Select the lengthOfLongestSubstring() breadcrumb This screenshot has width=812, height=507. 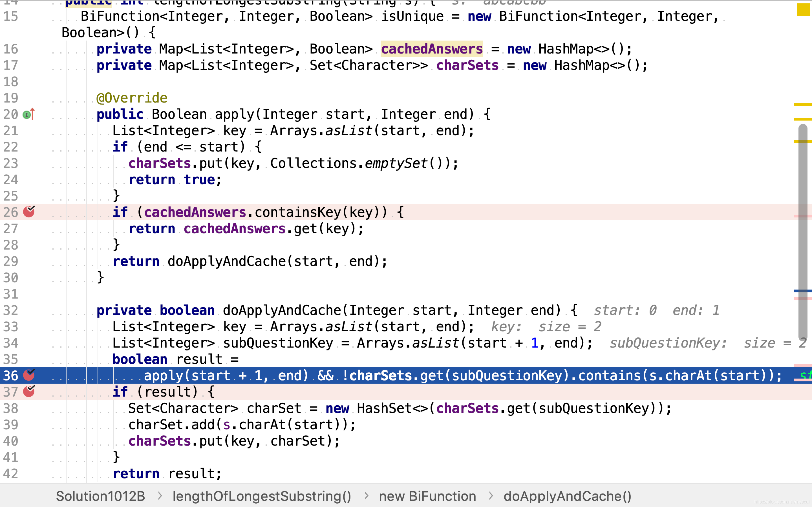pos(262,496)
